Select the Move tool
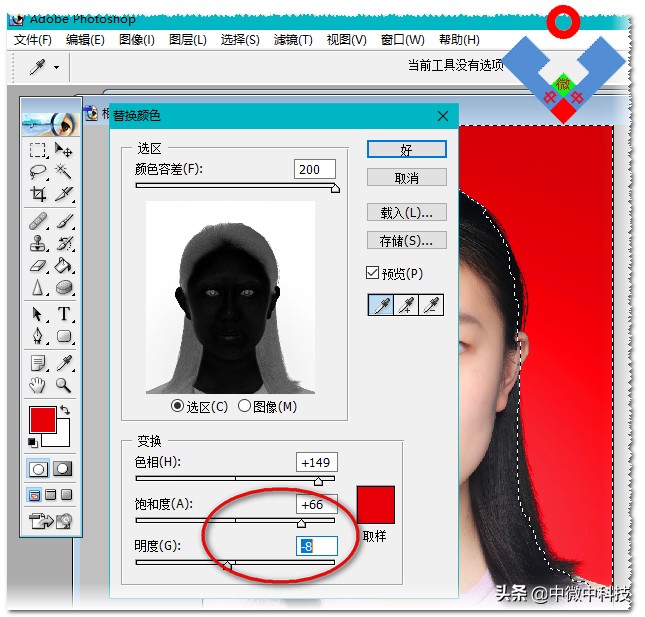The height and width of the screenshot is (617, 645). tap(63, 150)
